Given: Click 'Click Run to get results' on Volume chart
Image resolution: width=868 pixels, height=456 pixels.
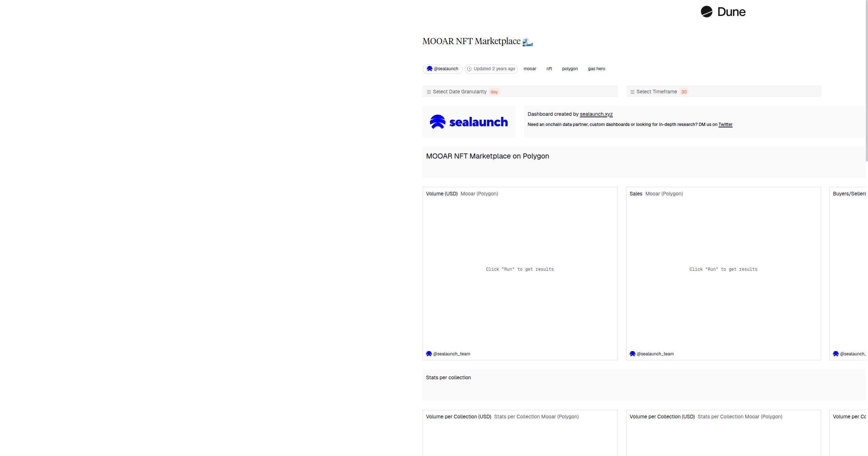Looking at the screenshot, I should pyautogui.click(x=520, y=269).
